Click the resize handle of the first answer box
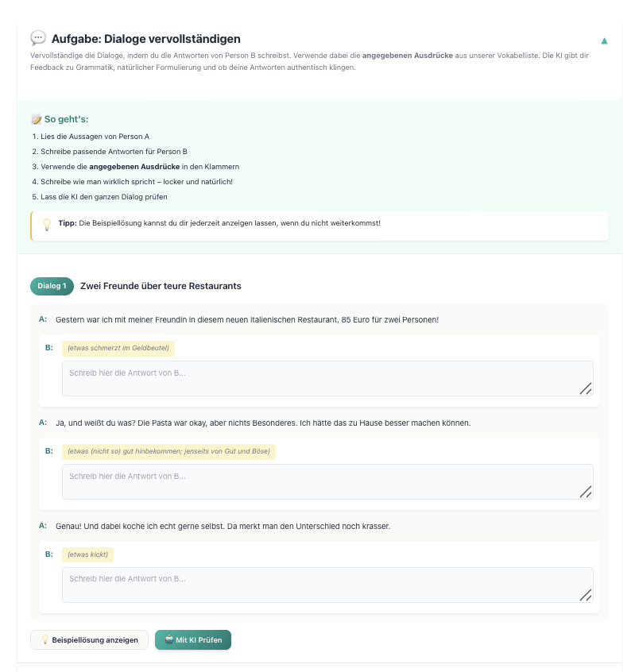Image resolution: width=631 pixels, height=672 pixels. (x=586, y=388)
